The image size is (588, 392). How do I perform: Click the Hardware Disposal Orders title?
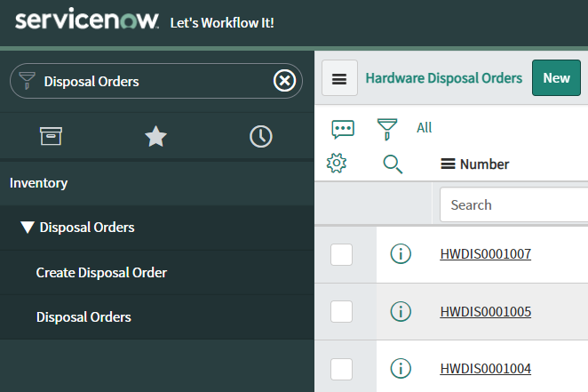444,78
